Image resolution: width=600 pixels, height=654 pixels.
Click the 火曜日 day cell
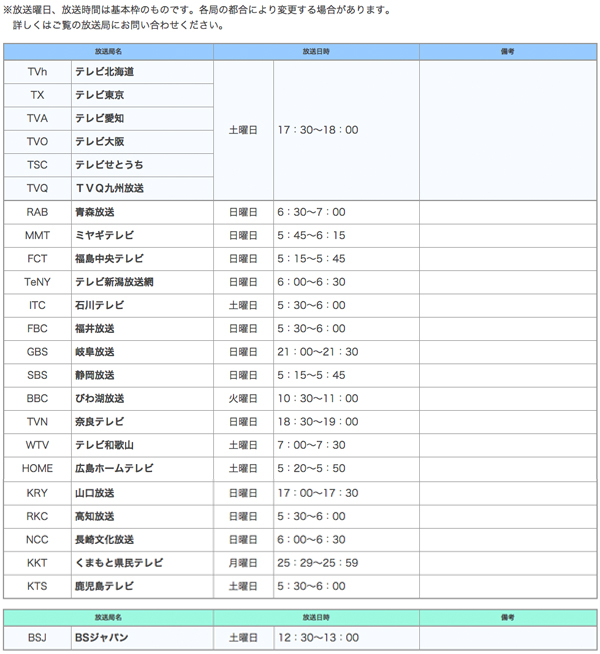click(243, 399)
